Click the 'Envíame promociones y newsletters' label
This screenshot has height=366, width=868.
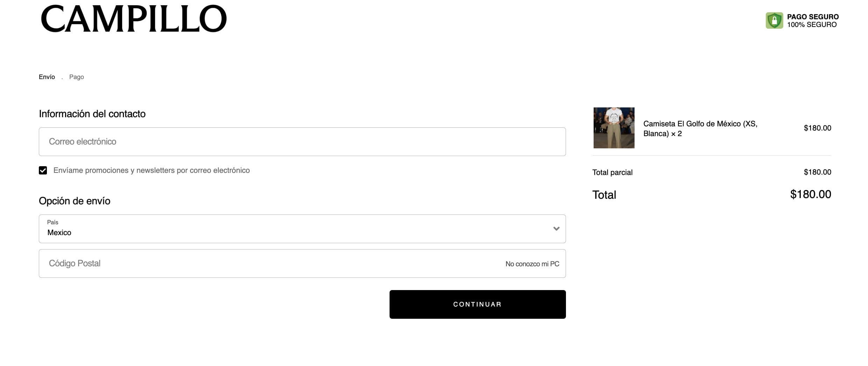point(151,170)
